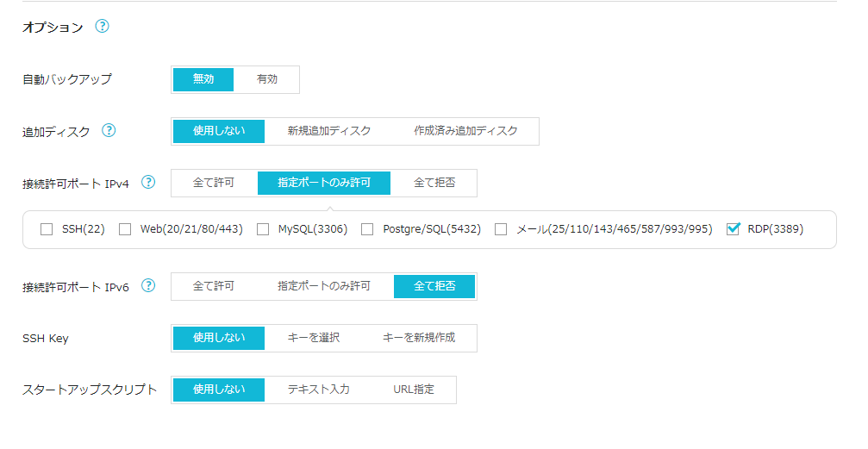Click the 追加ディスク label text
This screenshot has width=868, height=449.
[56, 132]
